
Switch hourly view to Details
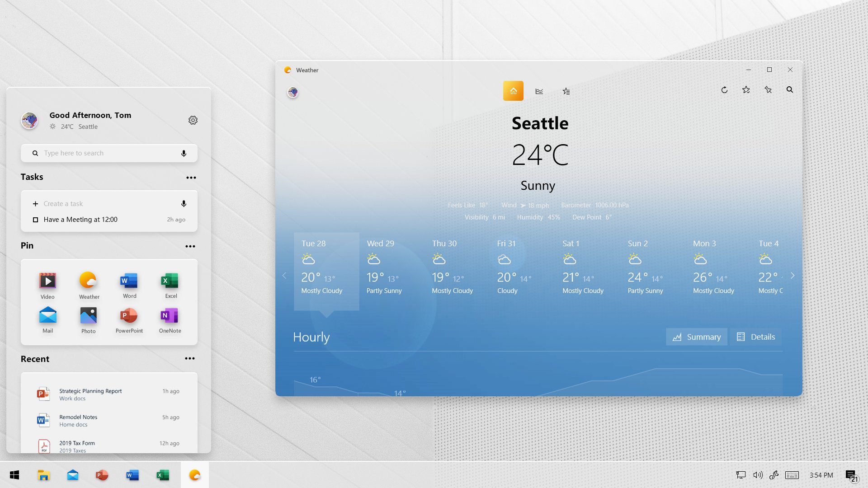(756, 337)
